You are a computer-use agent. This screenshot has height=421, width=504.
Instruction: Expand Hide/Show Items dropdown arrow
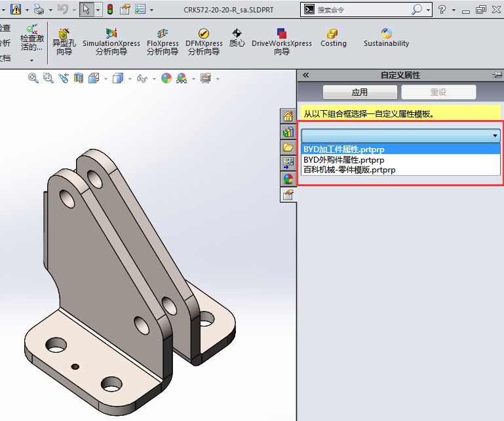(154, 79)
